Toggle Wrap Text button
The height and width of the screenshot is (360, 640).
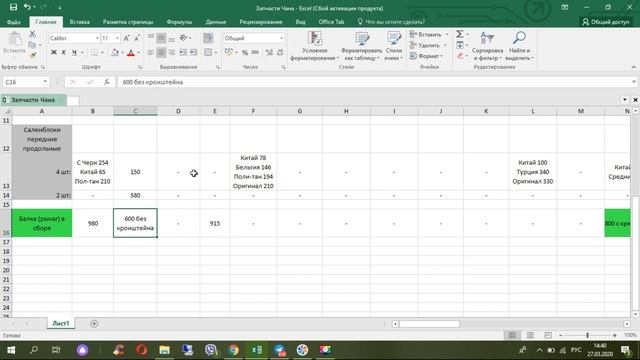pyautogui.click(x=208, y=38)
